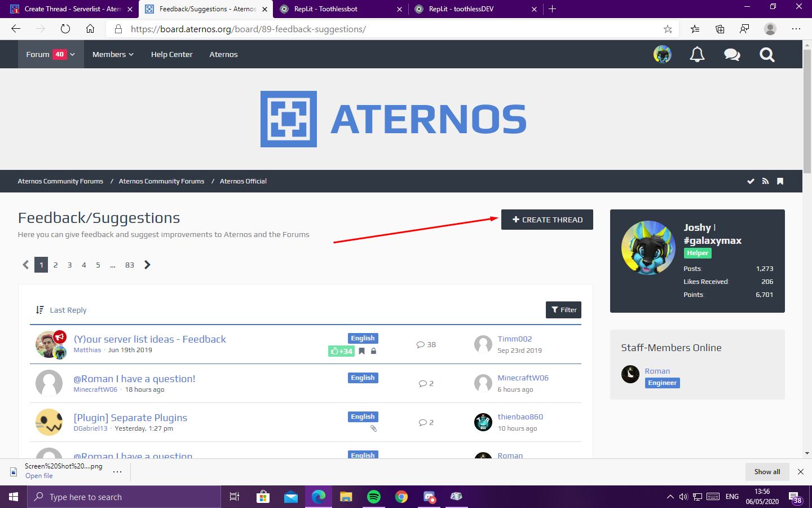This screenshot has width=812, height=508.
Task: Open Microsoft Store from the taskbar
Action: point(263,497)
